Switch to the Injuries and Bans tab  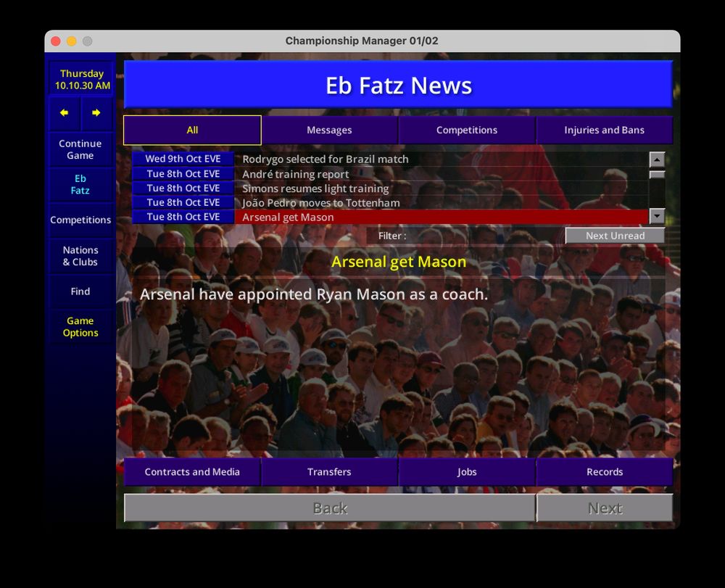click(604, 131)
